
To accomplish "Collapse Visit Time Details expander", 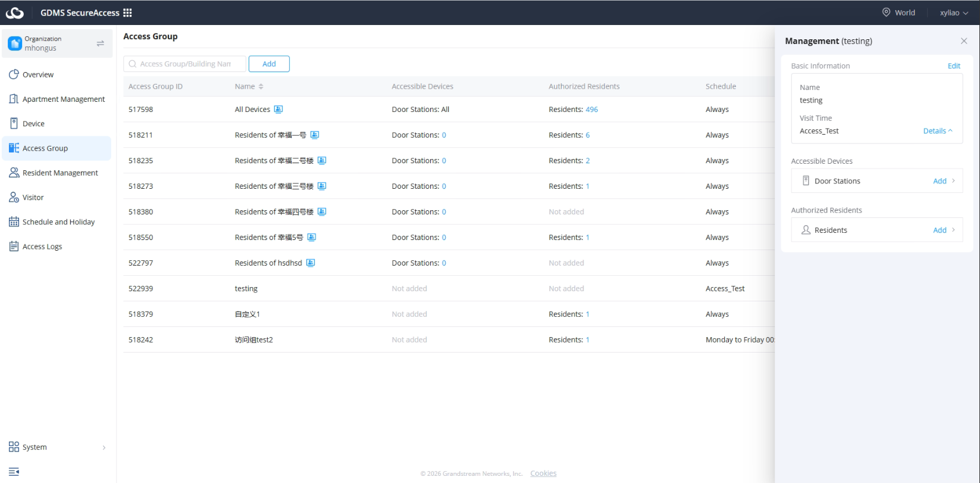I will click(x=938, y=131).
